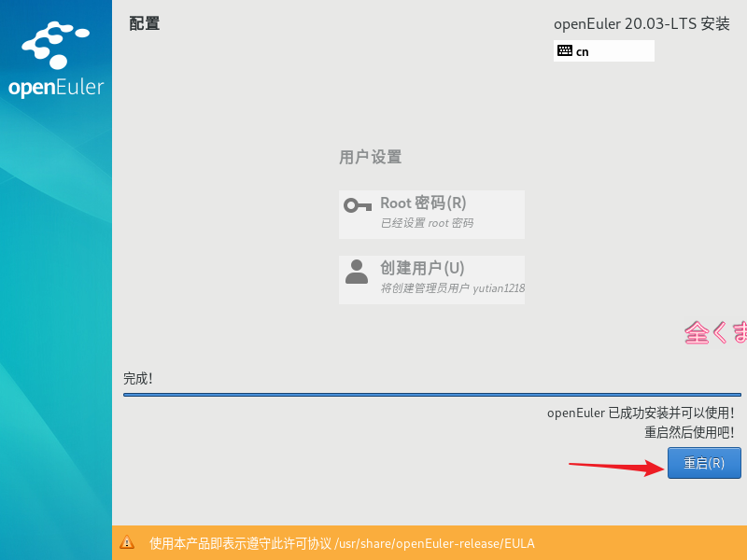Click the 重启(R) reboot button
The width and height of the screenshot is (747, 560).
point(704,462)
